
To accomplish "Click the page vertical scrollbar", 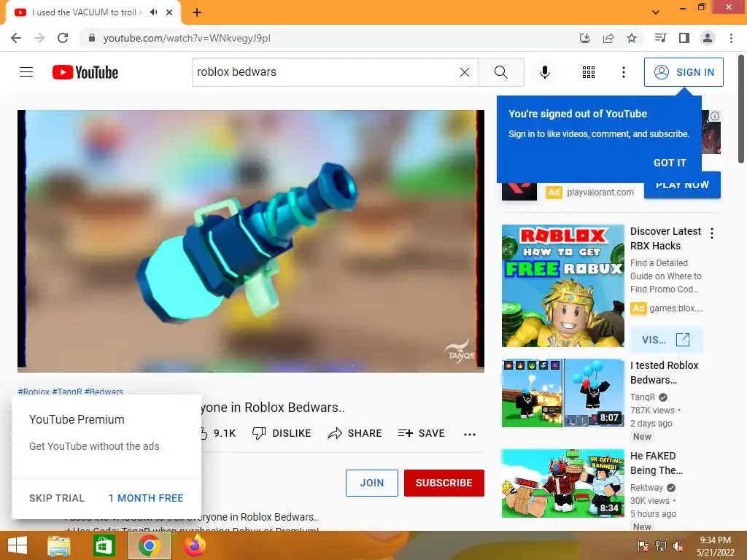I will [741, 109].
